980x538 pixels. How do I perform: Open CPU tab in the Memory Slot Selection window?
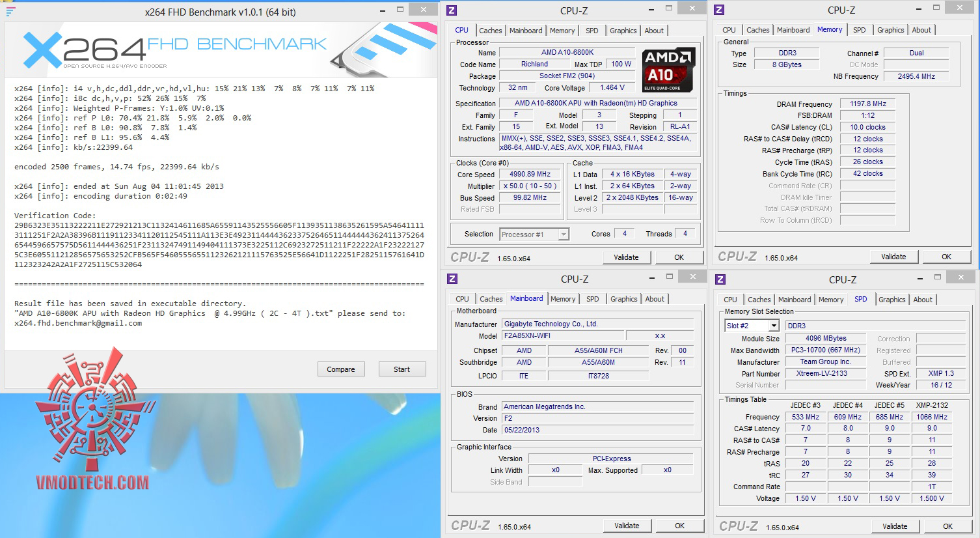pyautogui.click(x=730, y=300)
